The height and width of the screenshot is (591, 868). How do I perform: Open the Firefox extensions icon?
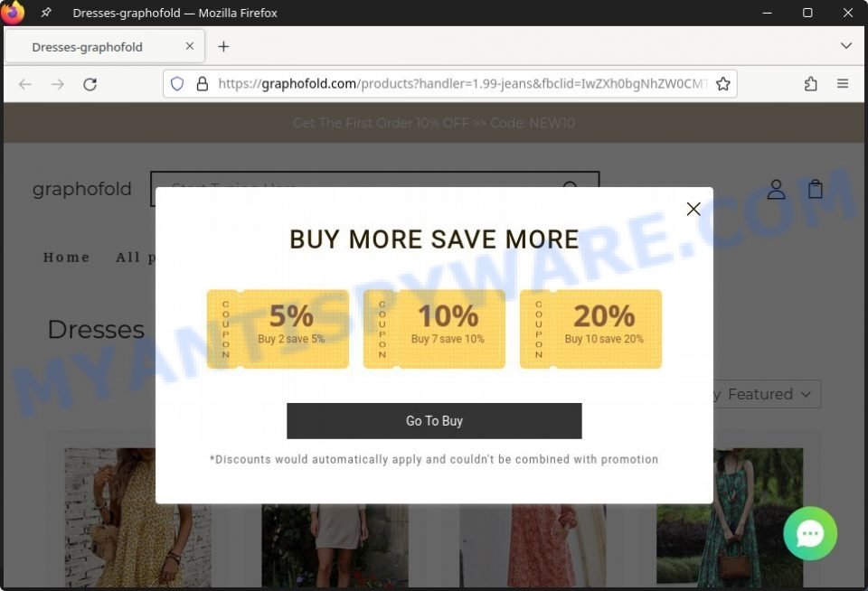[810, 84]
